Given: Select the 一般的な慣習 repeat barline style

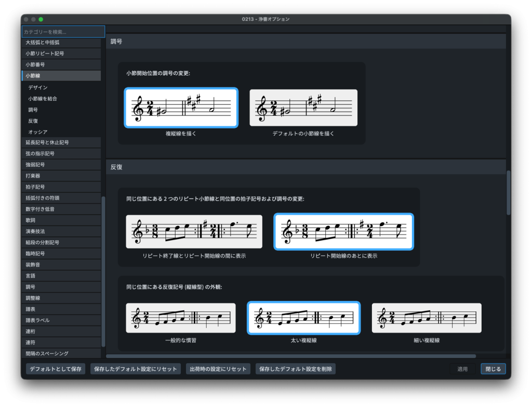Looking at the screenshot, I should (x=181, y=318).
